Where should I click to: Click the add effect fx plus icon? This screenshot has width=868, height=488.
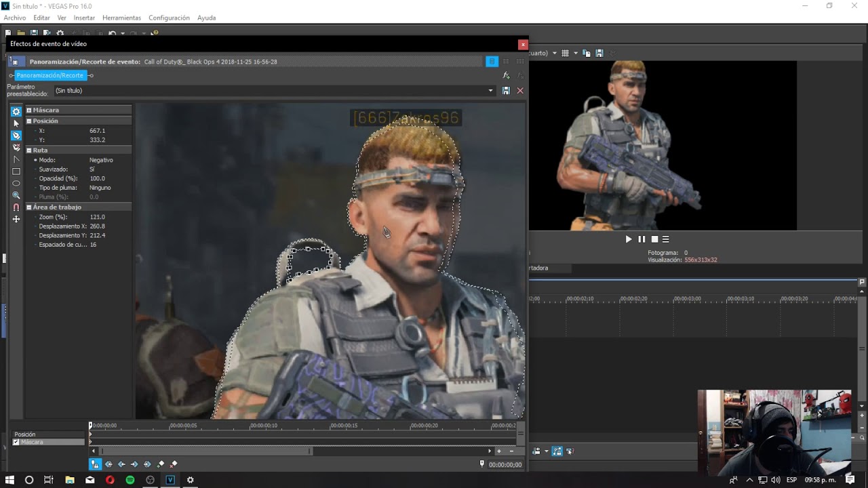coord(506,76)
